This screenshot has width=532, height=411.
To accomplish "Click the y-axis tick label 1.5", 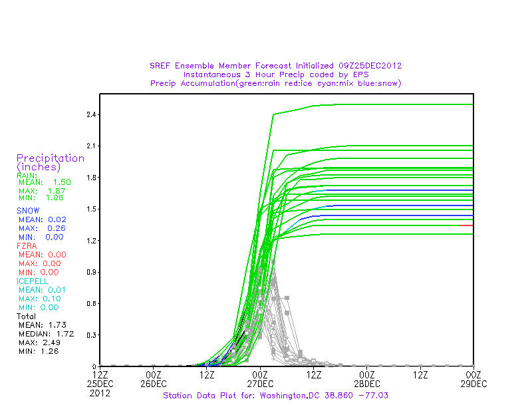I will click(x=91, y=209).
